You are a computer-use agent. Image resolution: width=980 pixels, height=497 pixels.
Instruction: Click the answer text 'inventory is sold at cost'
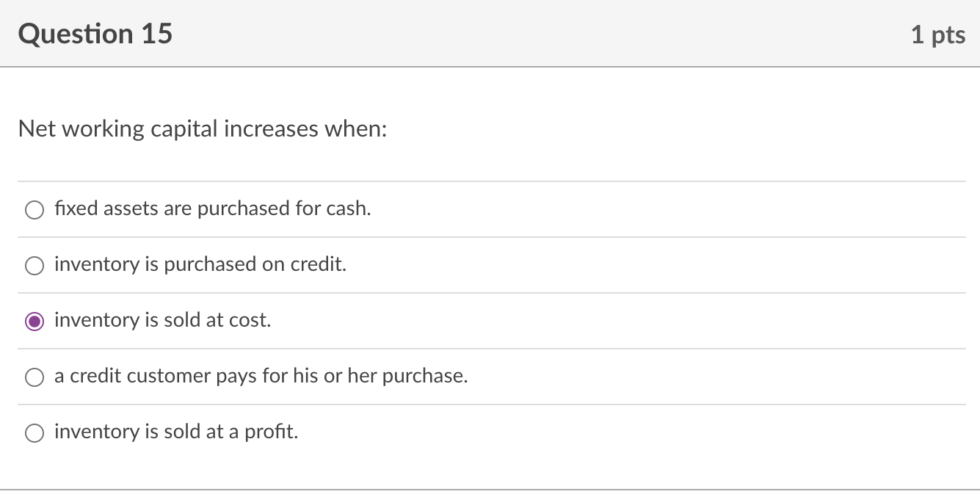click(x=162, y=320)
